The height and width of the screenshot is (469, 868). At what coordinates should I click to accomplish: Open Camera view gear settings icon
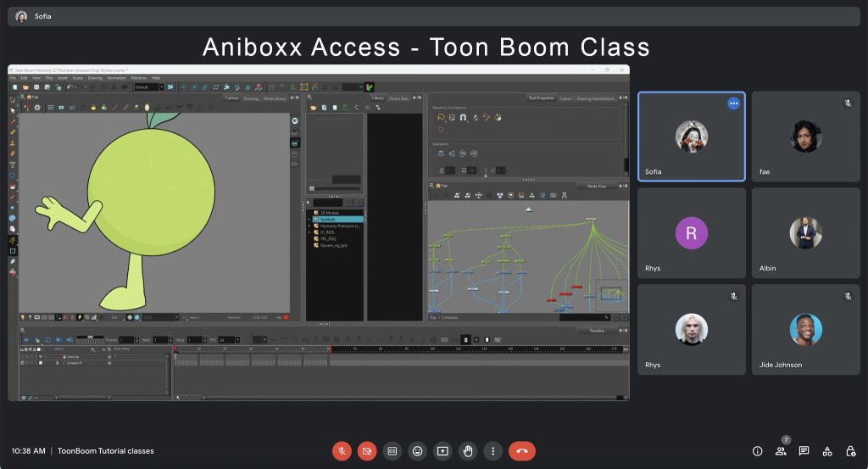37,108
